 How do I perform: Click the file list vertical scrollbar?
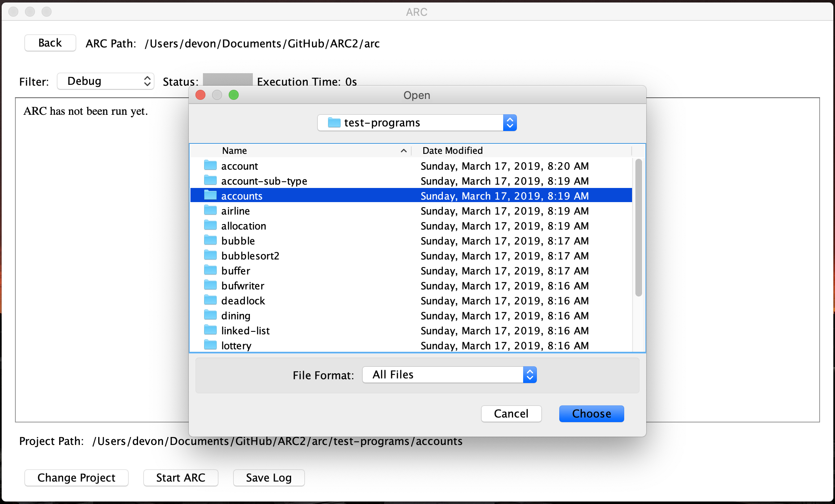638,228
